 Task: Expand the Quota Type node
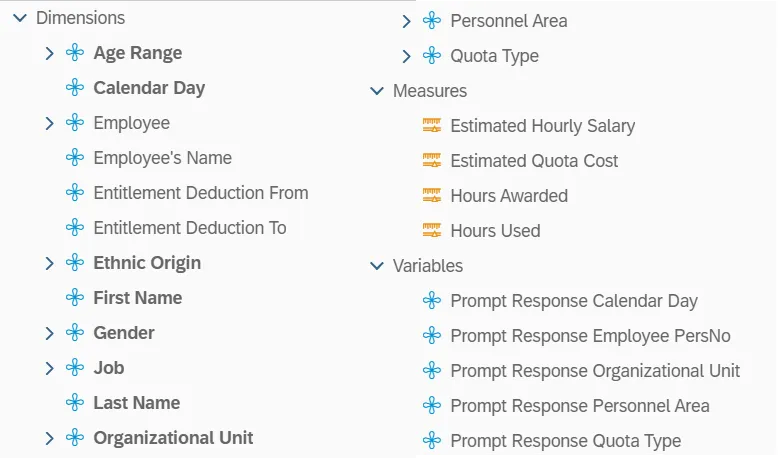[406, 56]
